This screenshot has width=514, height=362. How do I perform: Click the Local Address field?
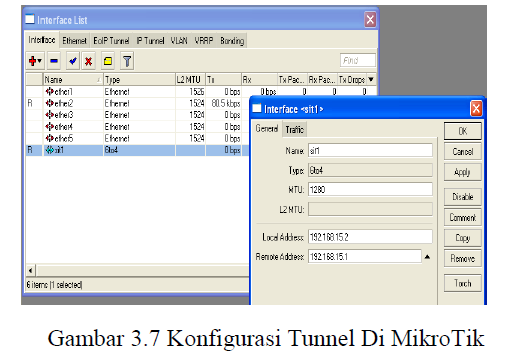click(x=370, y=237)
